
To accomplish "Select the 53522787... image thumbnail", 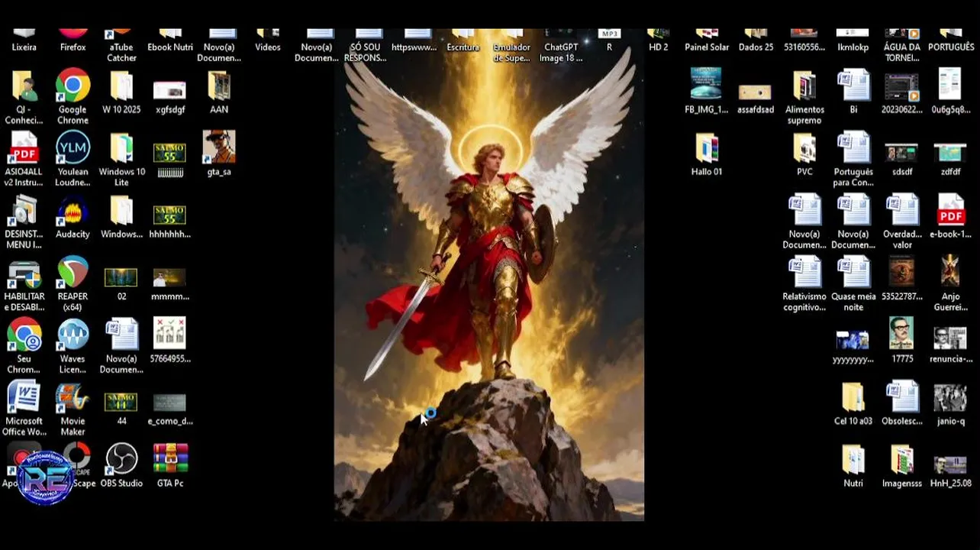I will tap(902, 272).
